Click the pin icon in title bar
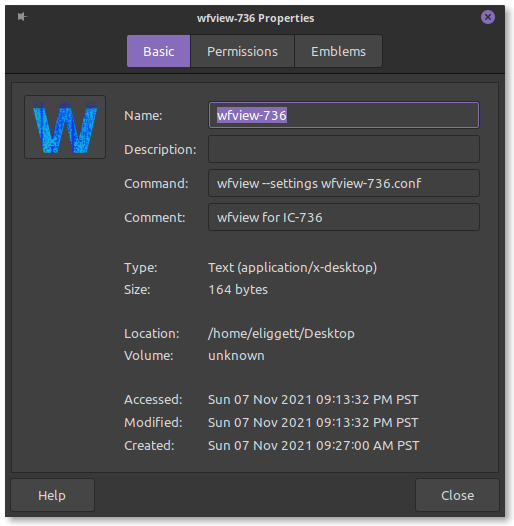This screenshot has width=514, height=526. point(22,16)
